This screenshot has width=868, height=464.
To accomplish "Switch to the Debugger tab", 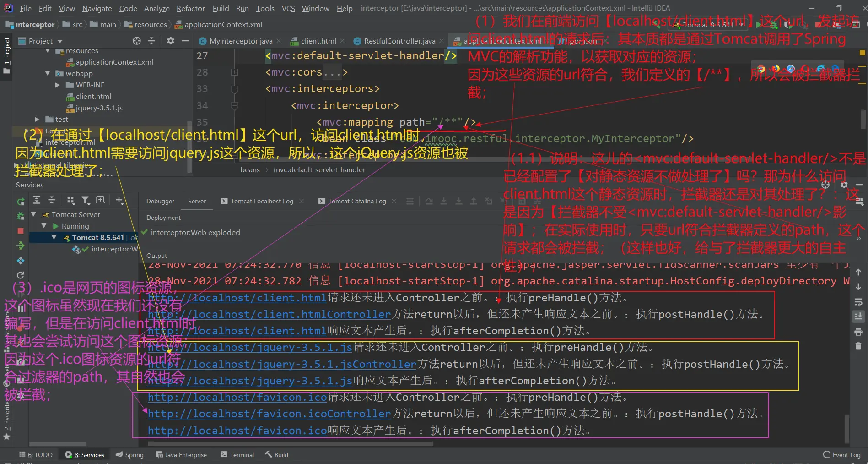I will coord(160,201).
